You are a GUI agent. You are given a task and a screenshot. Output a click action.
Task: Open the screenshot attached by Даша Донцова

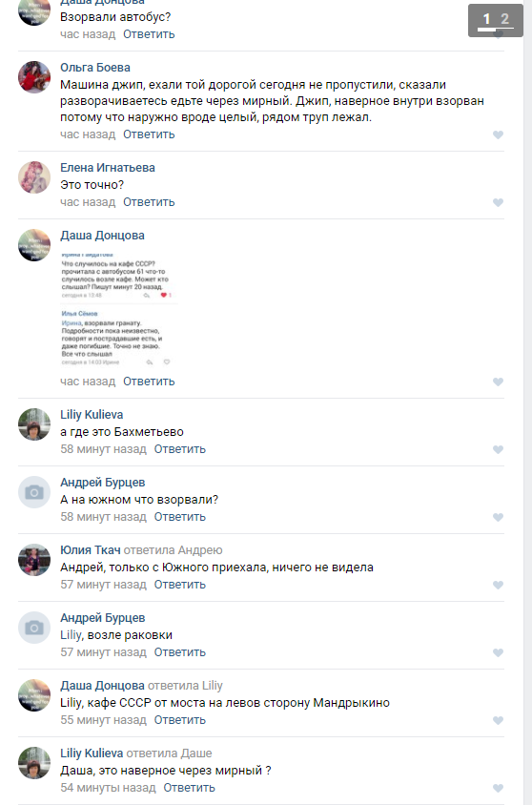pos(119,308)
